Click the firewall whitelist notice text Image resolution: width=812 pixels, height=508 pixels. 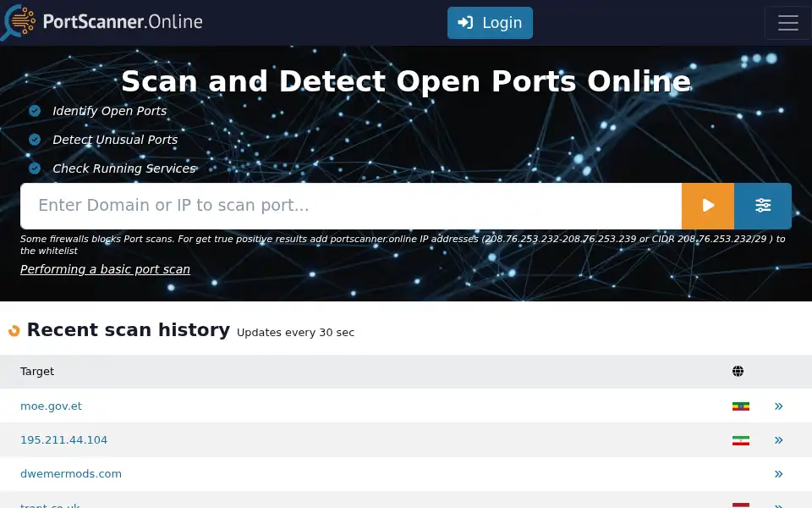(x=403, y=245)
